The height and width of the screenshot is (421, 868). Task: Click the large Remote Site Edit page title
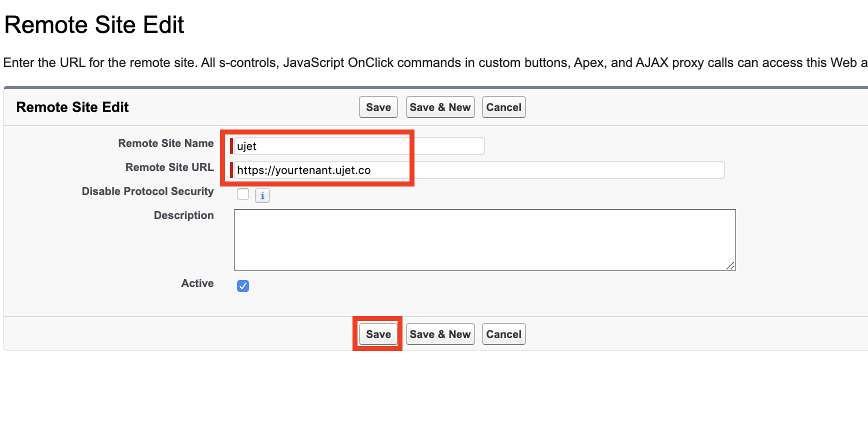pyautogui.click(x=94, y=25)
